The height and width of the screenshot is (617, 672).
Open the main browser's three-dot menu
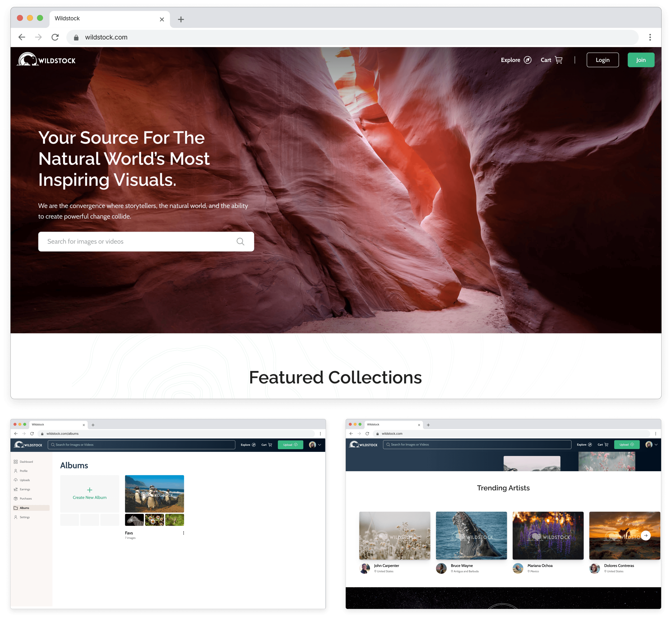650,37
